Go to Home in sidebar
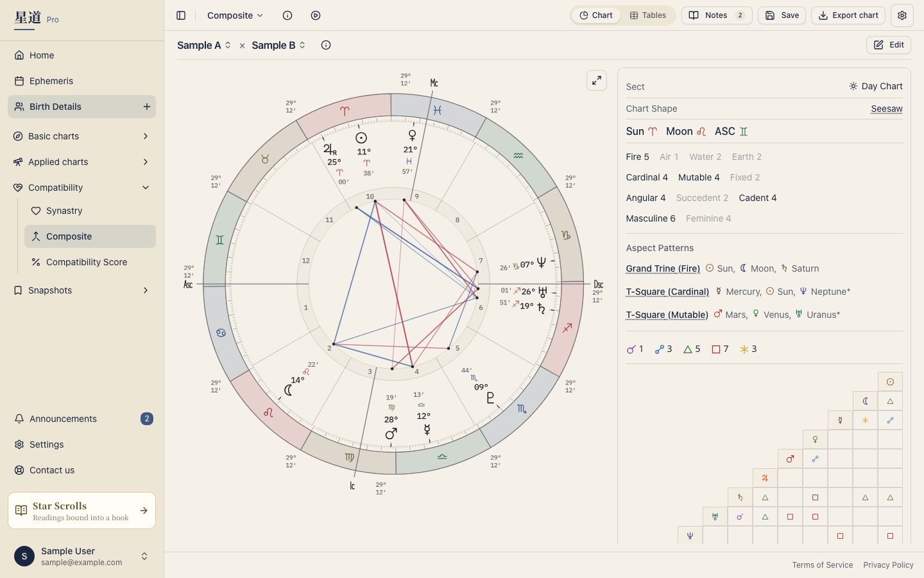This screenshot has width=924, height=578. click(x=81, y=55)
